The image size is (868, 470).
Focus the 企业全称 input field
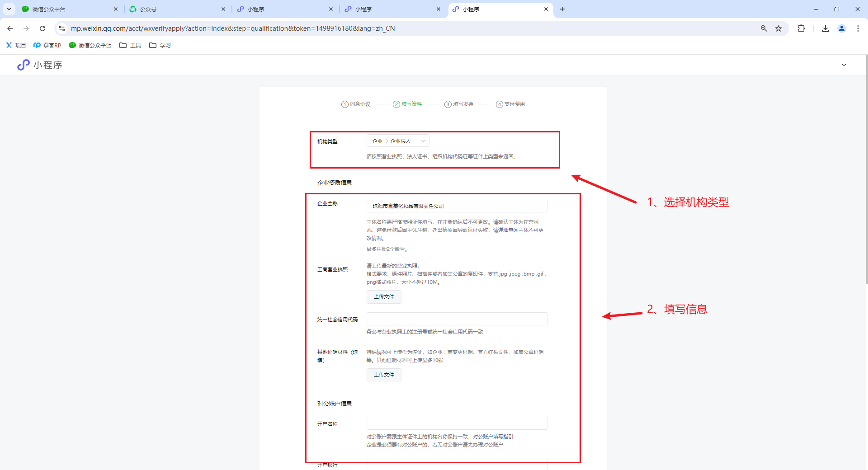point(457,206)
